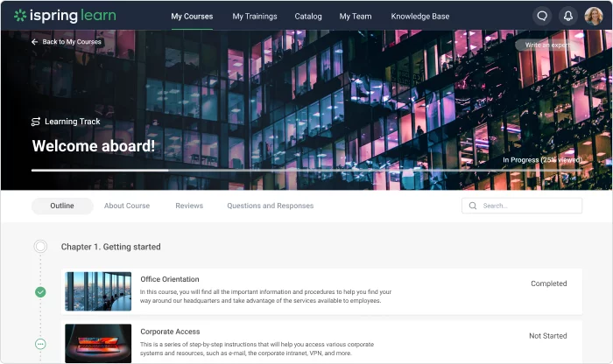Click the In Progress (25% viewed) text

tap(542, 160)
